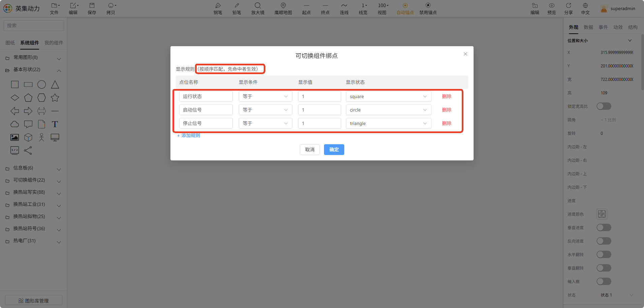Pick the left arrow shape
Screen dimensions: 644x308
(x=15, y=111)
